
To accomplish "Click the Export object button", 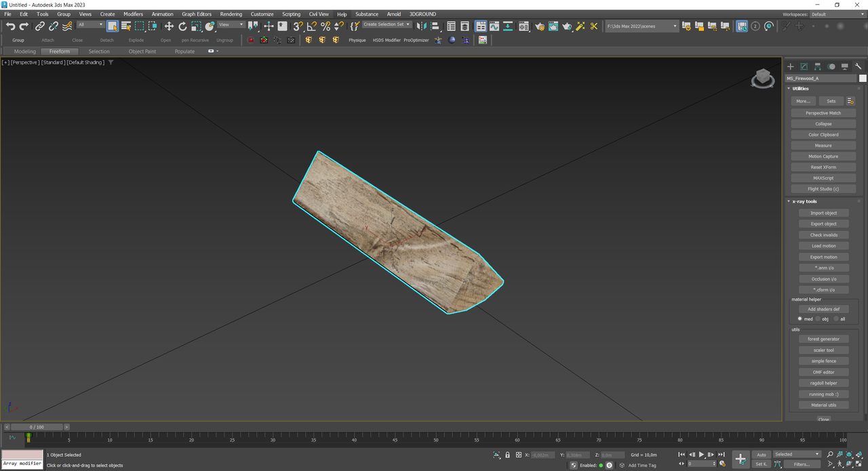I will 823,224.
